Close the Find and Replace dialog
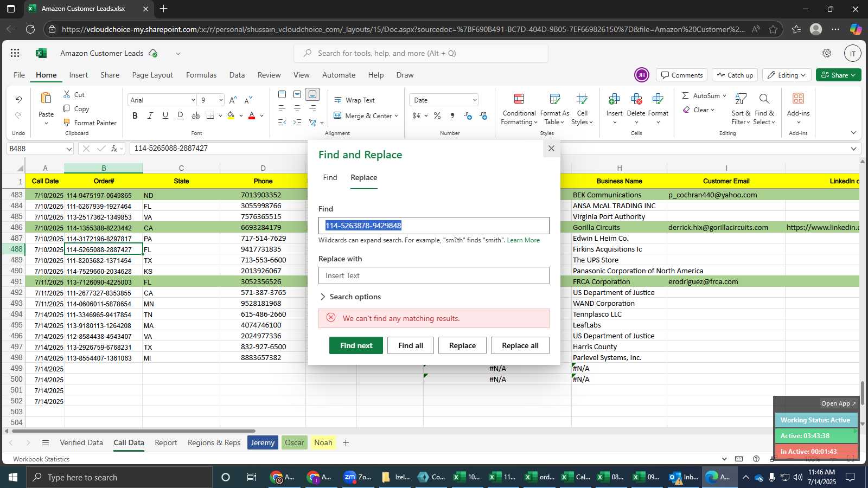 (551, 148)
